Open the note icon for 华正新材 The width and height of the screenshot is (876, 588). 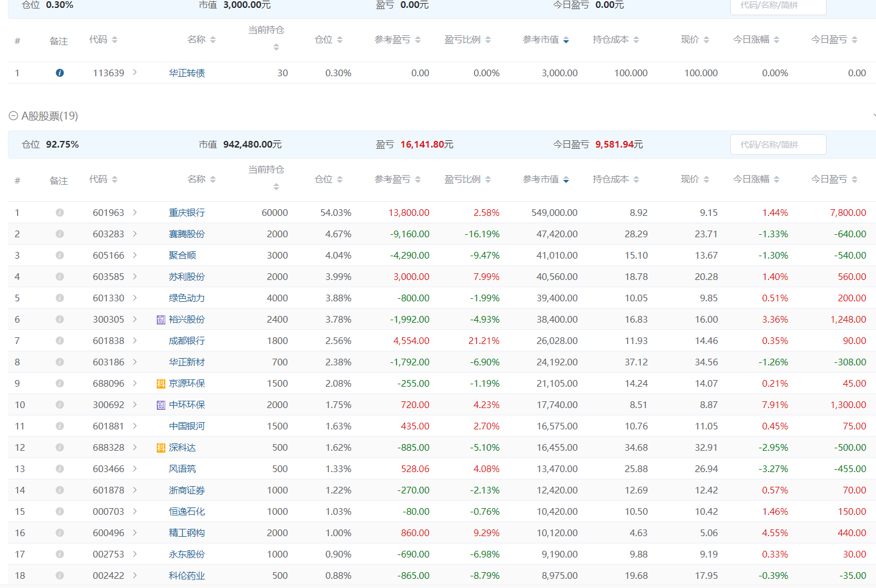60,362
